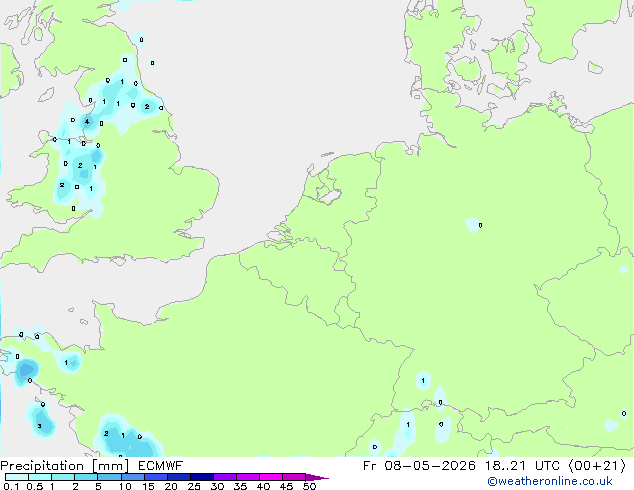Click the '35' legend scale label

pyautogui.click(x=241, y=486)
